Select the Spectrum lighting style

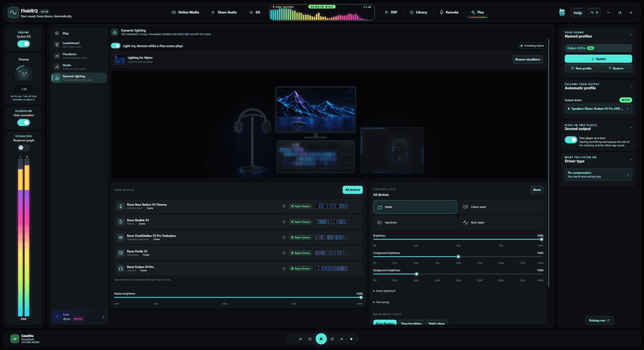[415, 222]
